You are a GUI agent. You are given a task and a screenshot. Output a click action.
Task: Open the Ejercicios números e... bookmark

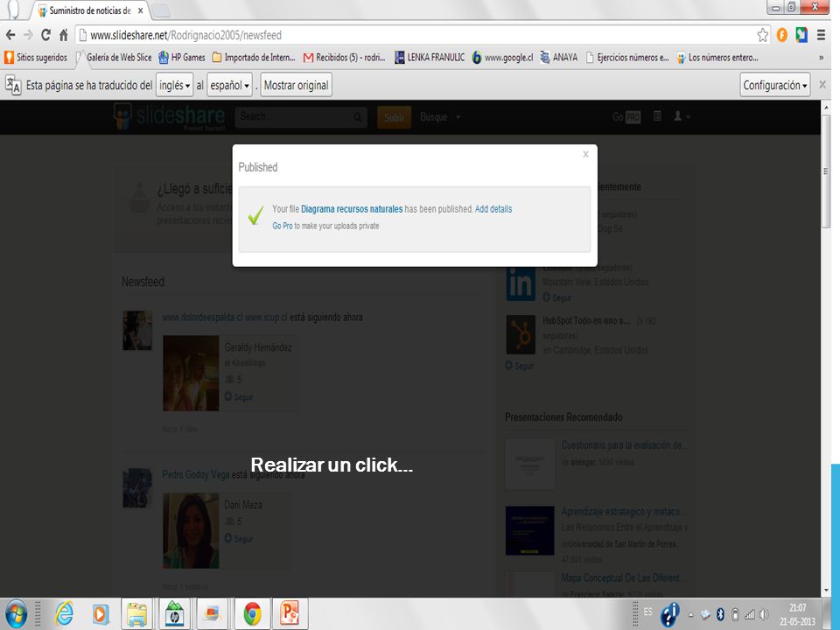(626, 58)
